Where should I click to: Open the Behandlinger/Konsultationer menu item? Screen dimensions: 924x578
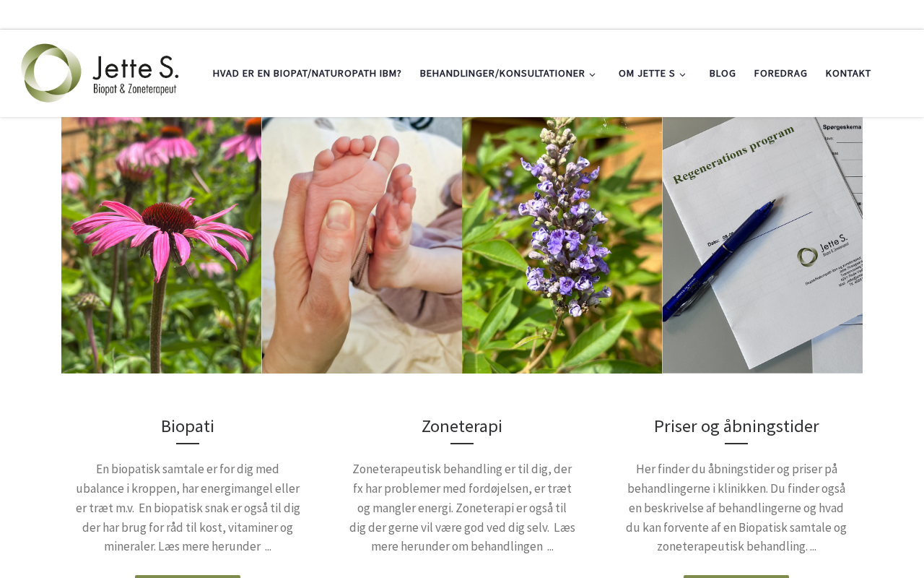pyautogui.click(x=502, y=74)
